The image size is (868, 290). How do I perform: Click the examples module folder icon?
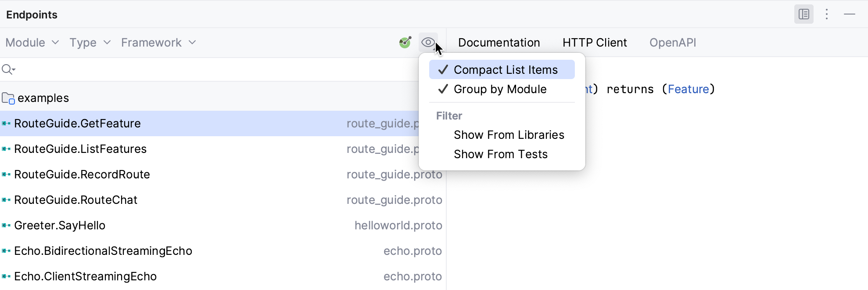coord(8,98)
